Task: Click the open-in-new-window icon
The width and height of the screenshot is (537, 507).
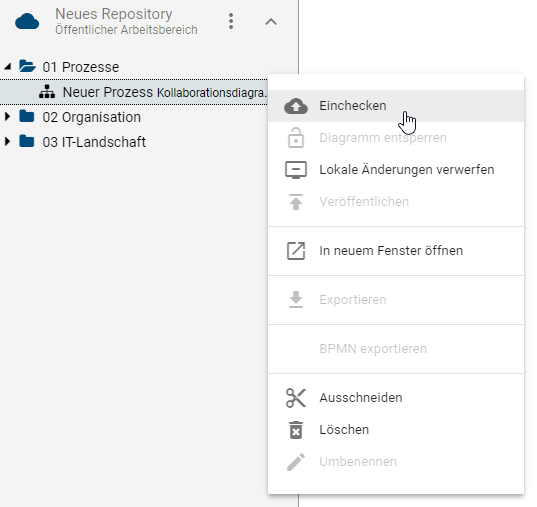Action: tap(296, 251)
